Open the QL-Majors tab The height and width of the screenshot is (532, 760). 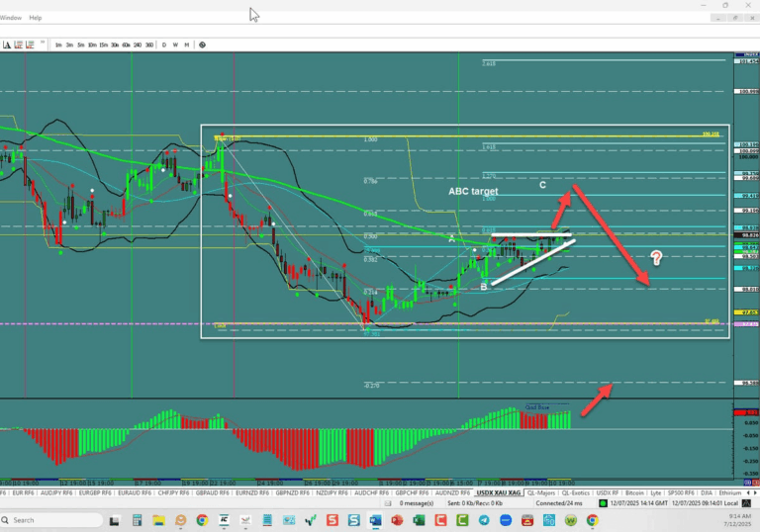[541, 492]
